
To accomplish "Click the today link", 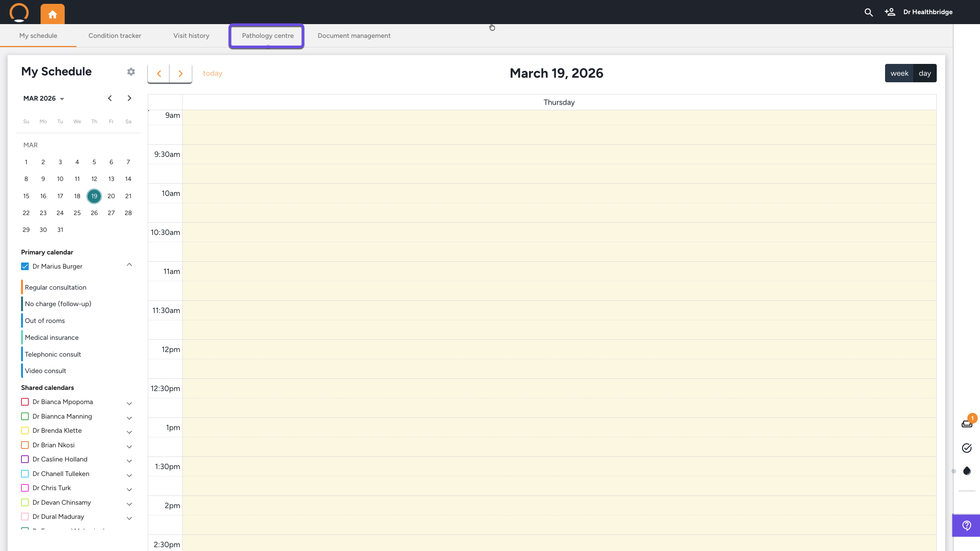I will tap(212, 73).
